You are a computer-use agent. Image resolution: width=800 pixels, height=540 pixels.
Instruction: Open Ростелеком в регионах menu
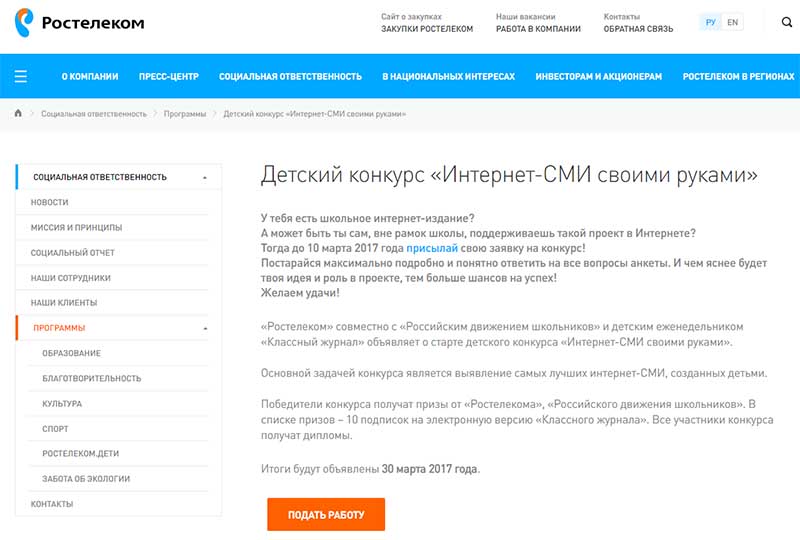coord(738,77)
